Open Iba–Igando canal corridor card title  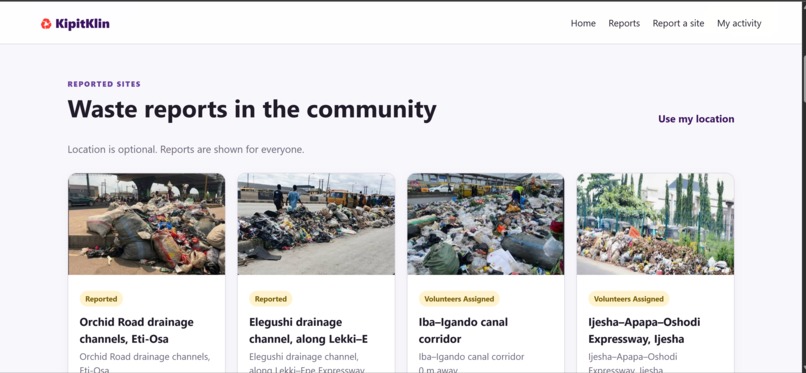(464, 330)
